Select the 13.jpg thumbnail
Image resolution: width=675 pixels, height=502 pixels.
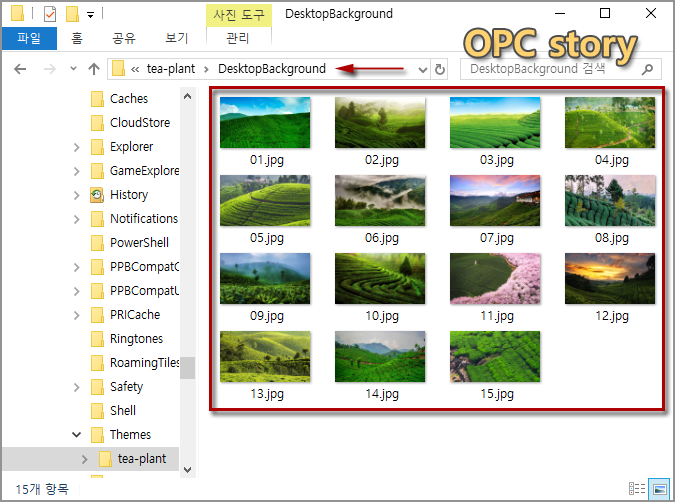265,356
